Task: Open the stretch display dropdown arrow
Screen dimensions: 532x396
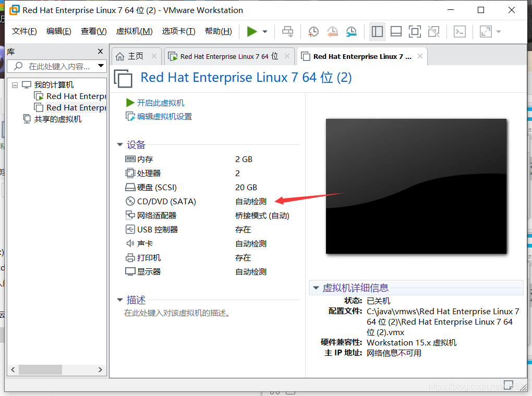Action: click(499, 32)
